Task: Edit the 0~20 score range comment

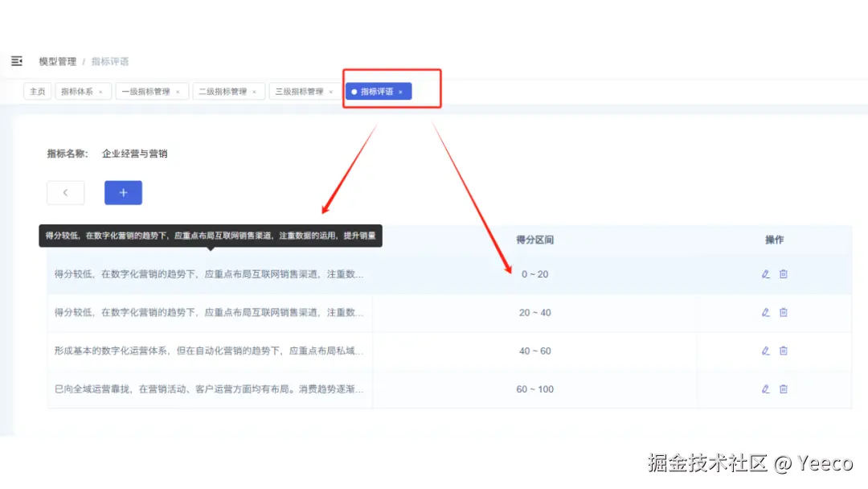Action: tap(765, 274)
